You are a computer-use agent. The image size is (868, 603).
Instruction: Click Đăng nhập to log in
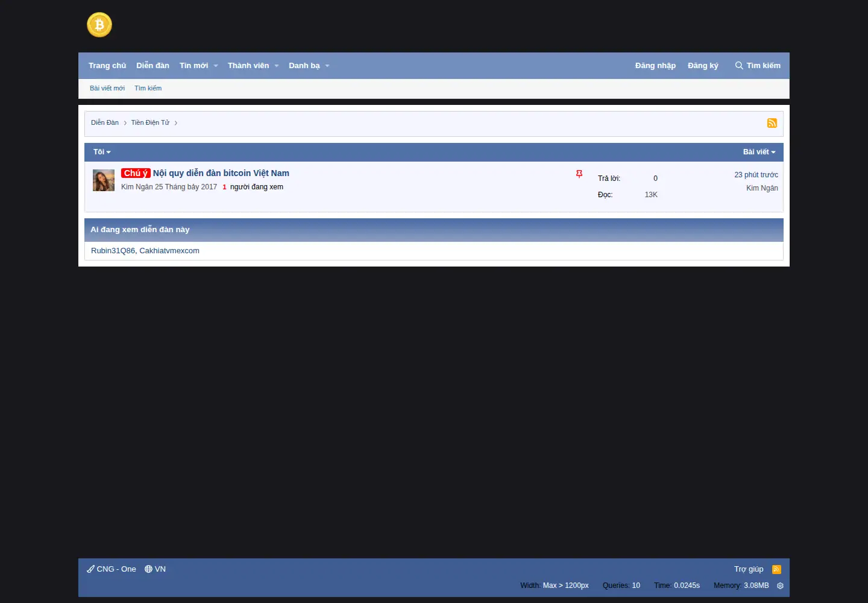click(x=655, y=66)
